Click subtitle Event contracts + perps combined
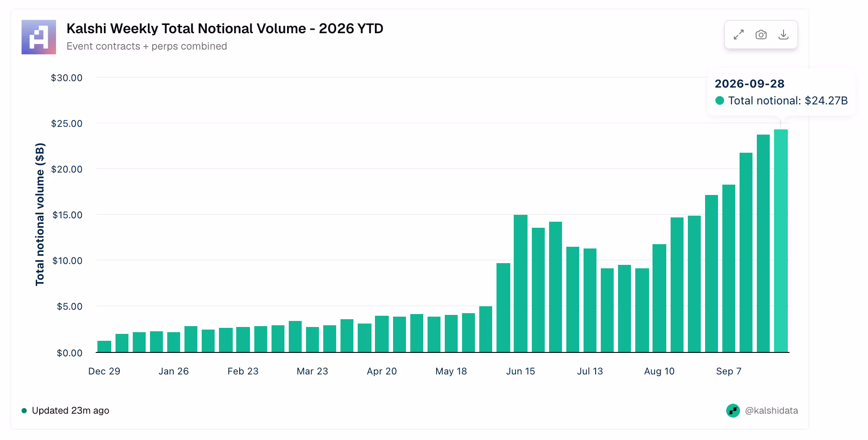The image size is (868, 440). (147, 46)
